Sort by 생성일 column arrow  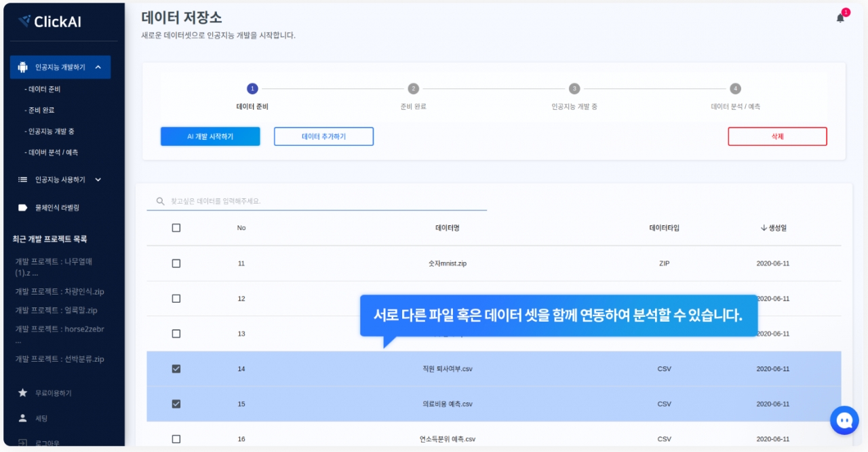pos(764,228)
